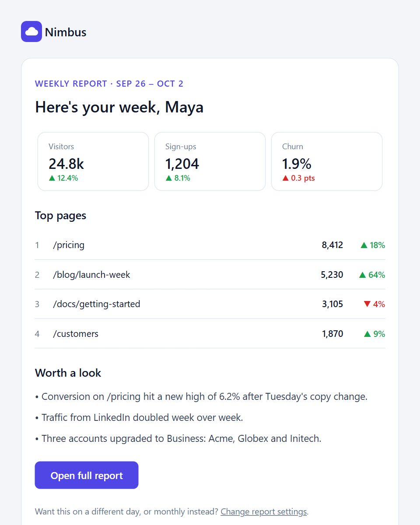
Task: Click the up arrow next to 18%
Action: pos(364,245)
